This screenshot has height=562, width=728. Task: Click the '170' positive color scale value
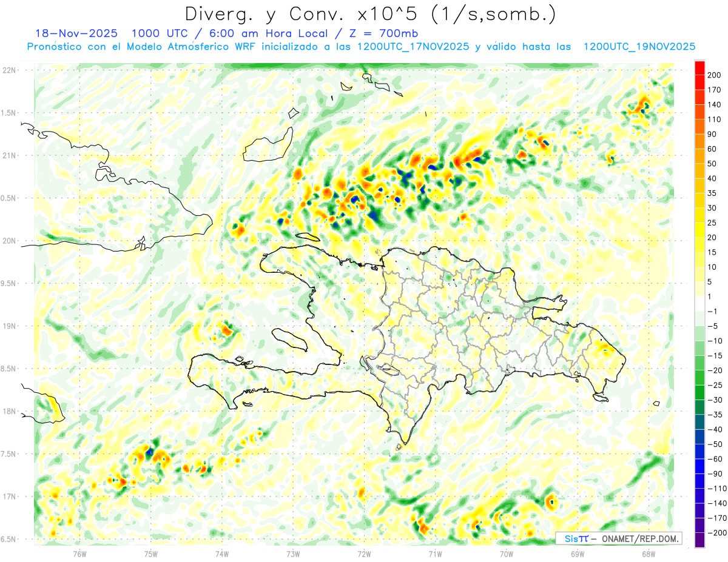[x=714, y=90]
